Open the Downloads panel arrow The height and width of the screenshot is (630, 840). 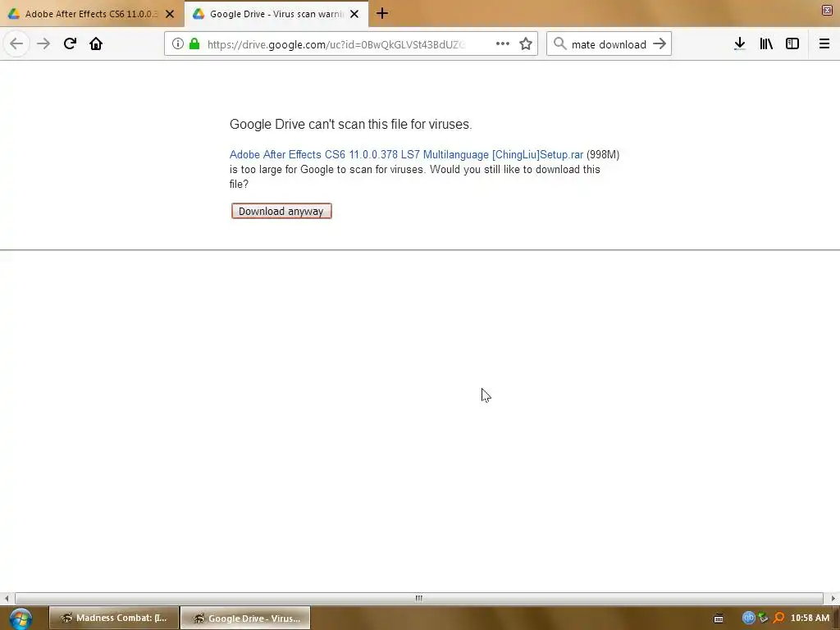pos(740,44)
